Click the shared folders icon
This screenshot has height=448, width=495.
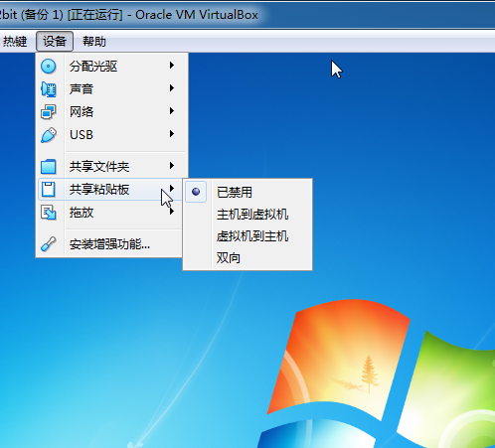pos(49,167)
